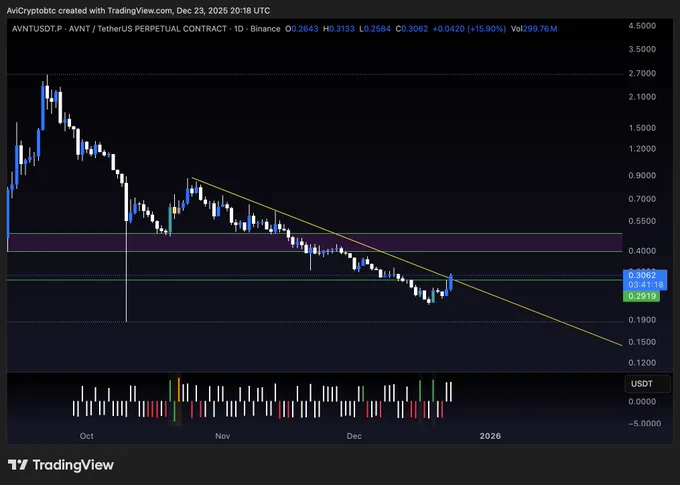Click the +0.0420 (+15.90%) change
Viewport: 680px width, 485px height.
click(469, 29)
